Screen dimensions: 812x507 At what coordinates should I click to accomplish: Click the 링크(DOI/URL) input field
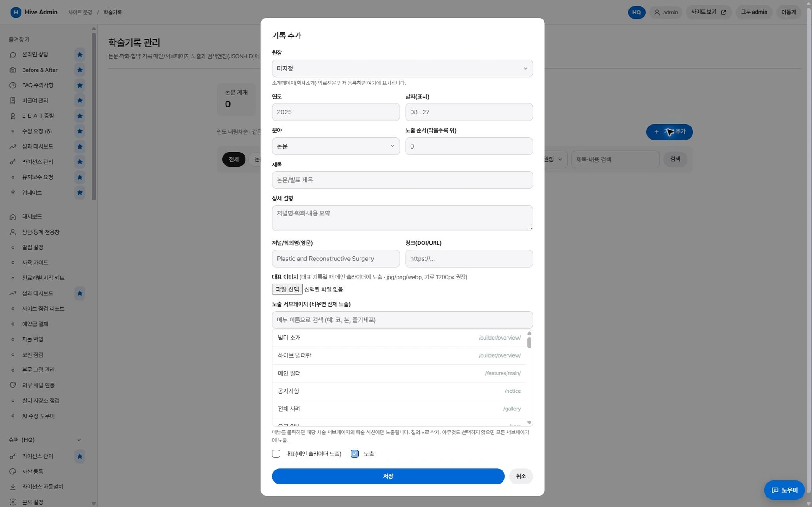pos(469,259)
